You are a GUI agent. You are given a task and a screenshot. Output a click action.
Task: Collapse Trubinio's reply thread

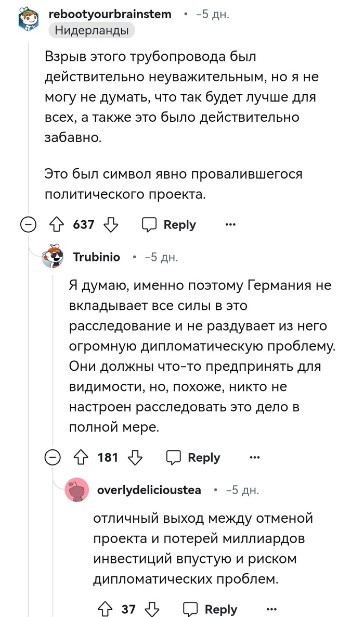tap(52, 458)
